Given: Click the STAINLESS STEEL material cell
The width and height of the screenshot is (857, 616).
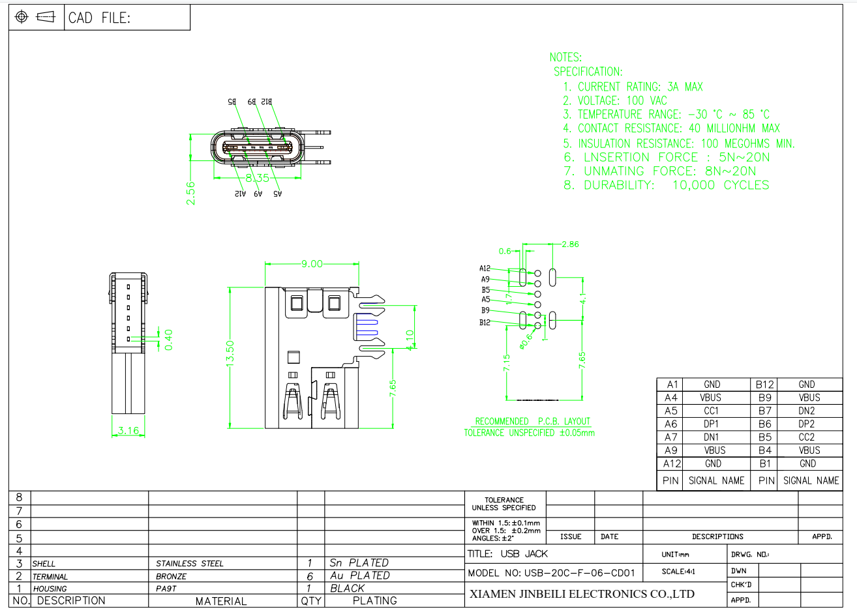Looking at the screenshot, I should pos(189,563).
